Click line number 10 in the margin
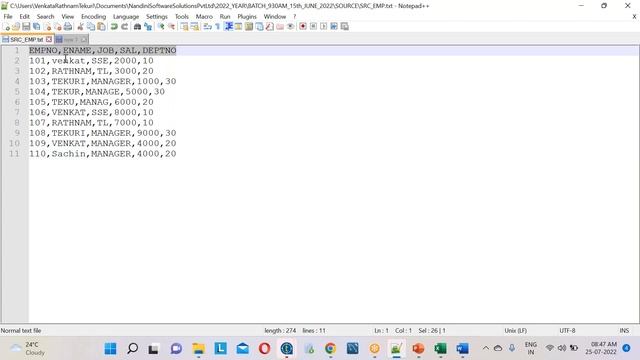640x360 pixels. pyautogui.click(x=14, y=143)
